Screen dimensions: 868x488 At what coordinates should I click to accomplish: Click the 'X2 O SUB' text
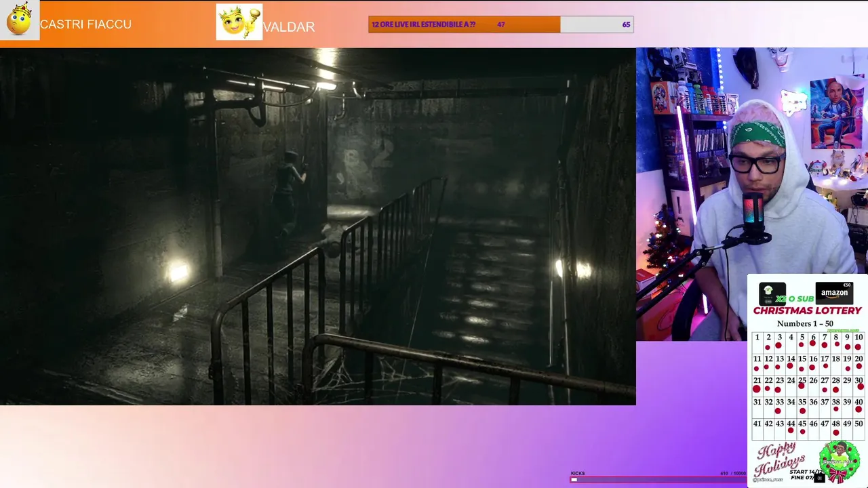795,299
